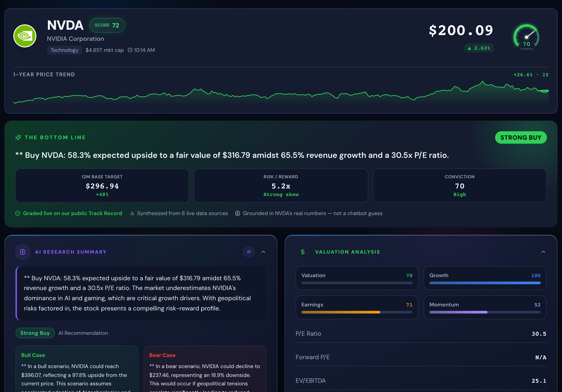The height and width of the screenshot is (392, 562).
Task: Click the confidence gauge showing 70
Action: click(x=526, y=37)
